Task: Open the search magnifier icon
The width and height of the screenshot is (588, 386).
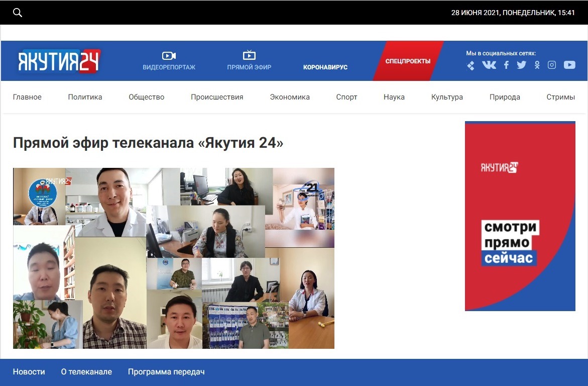Action: [17, 13]
